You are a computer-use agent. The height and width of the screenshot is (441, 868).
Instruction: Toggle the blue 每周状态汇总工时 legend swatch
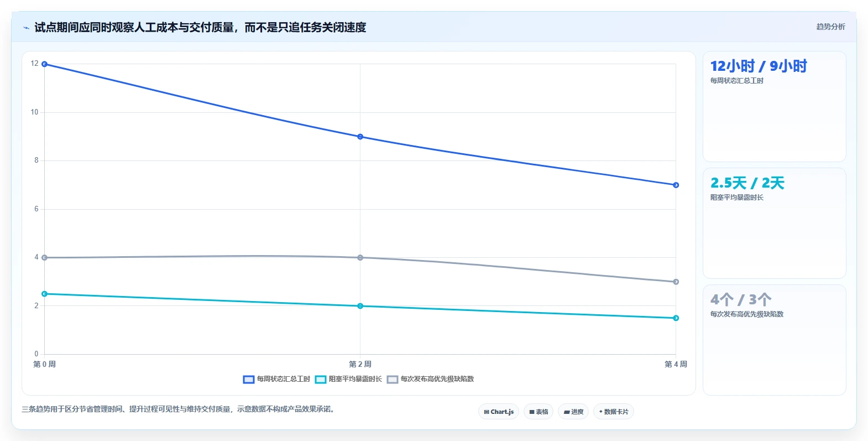coord(249,380)
